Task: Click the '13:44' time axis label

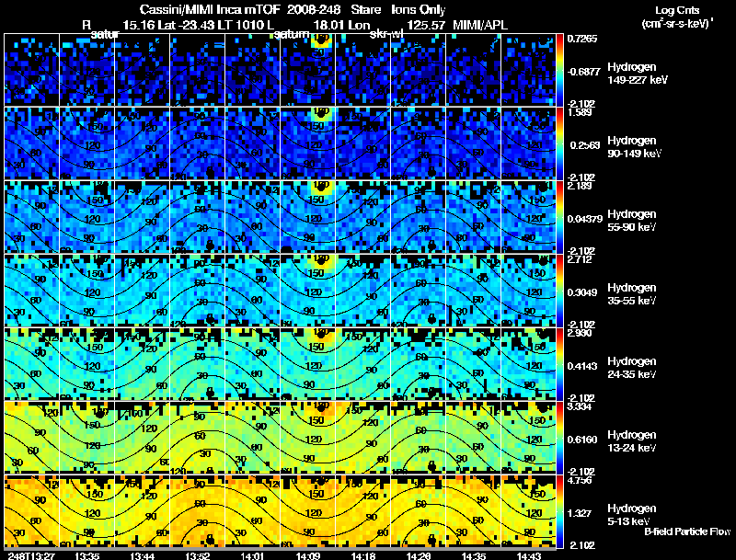Action: 143,555
